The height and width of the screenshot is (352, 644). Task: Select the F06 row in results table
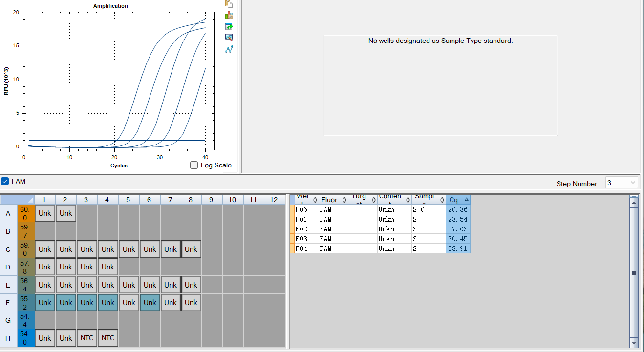tap(381, 209)
